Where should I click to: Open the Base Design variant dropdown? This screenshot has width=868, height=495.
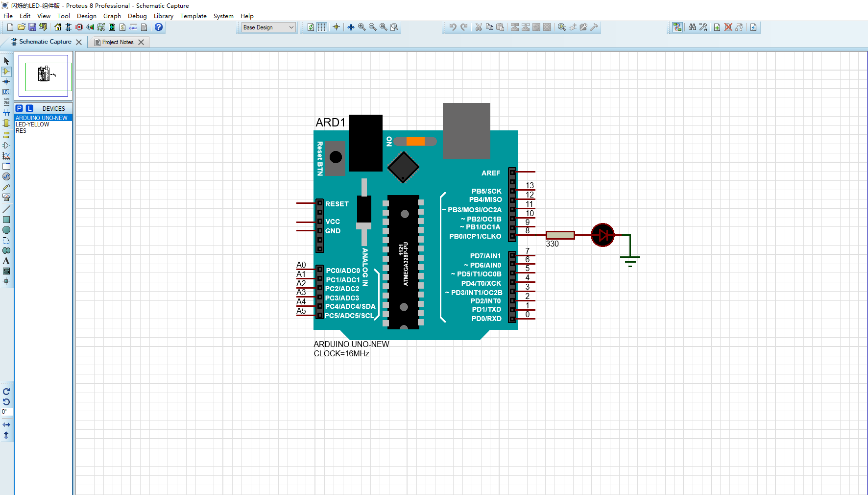tap(269, 27)
